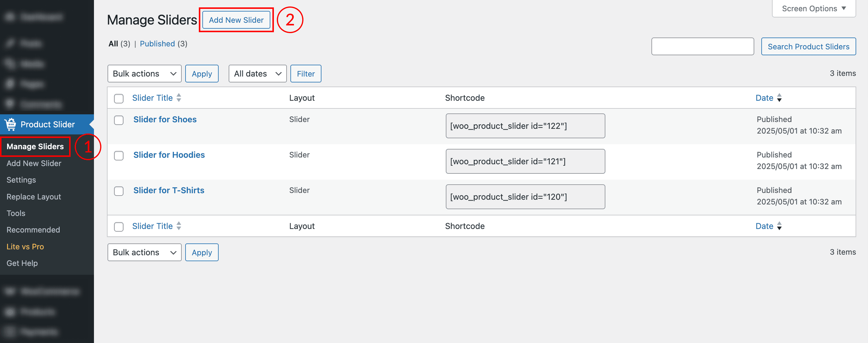Click sort arrows next to bottom Slider Title
This screenshot has height=343, width=868.
click(x=179, y=226)
